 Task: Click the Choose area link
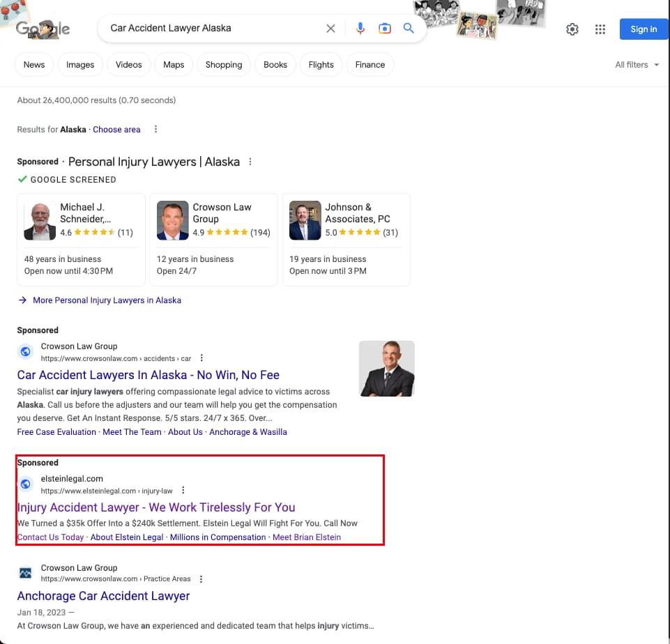tap(116, 130)
